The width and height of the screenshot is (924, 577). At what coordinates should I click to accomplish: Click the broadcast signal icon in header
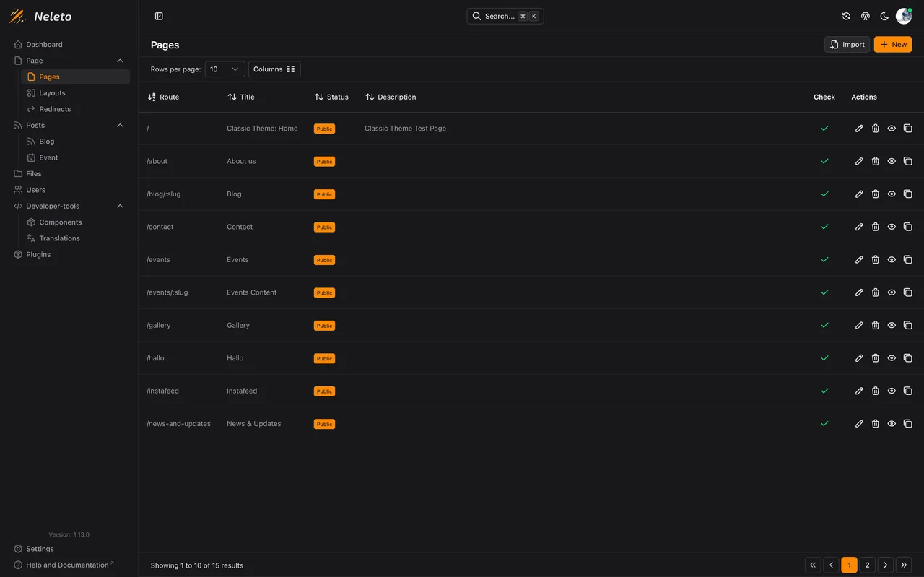(x=865, y=16)
